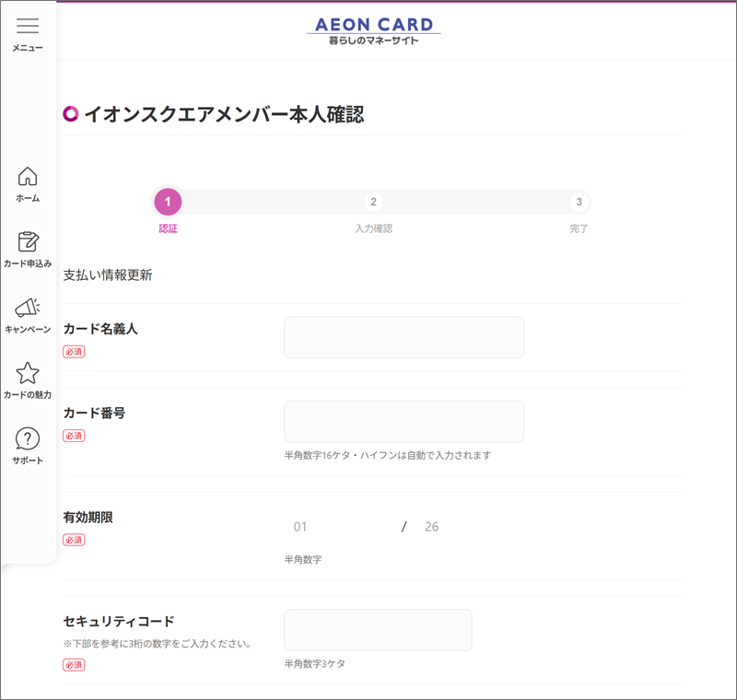Focus the カード名義人 input field

point(404,337)
